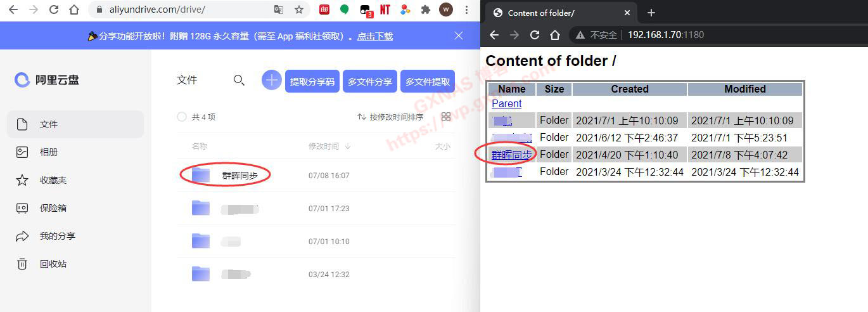The width and height of the screenshot is (868, 312).
Task: Click the 192.168.1.70:1180 address field
Action: point(666,35)
